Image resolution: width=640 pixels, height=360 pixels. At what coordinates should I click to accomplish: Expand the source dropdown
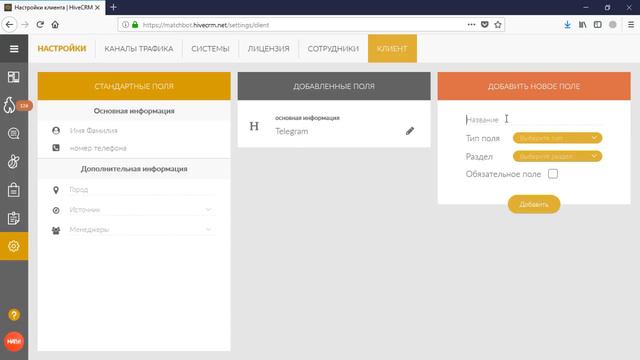pos(208,209)
